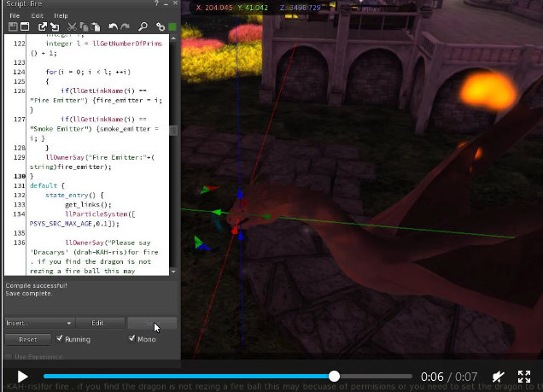
Task: Click the X: 204.045 coordinate readout
Action: (x=214, y=8)
